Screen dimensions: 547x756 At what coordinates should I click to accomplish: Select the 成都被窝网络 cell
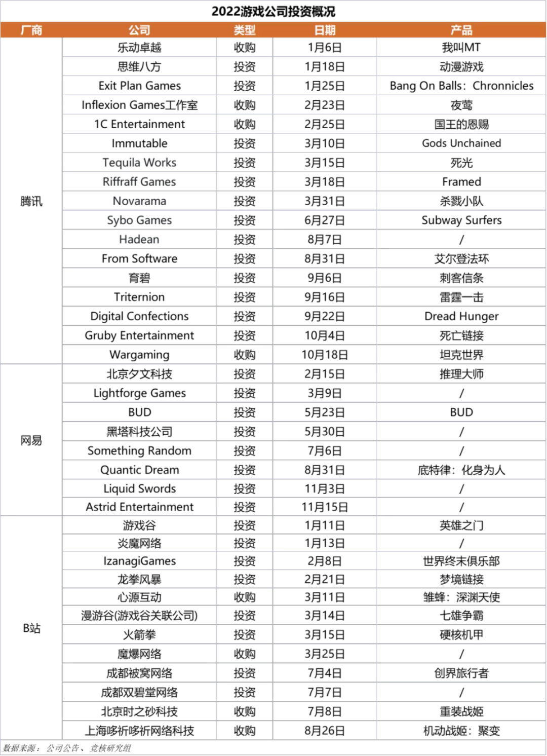(139, 673)
